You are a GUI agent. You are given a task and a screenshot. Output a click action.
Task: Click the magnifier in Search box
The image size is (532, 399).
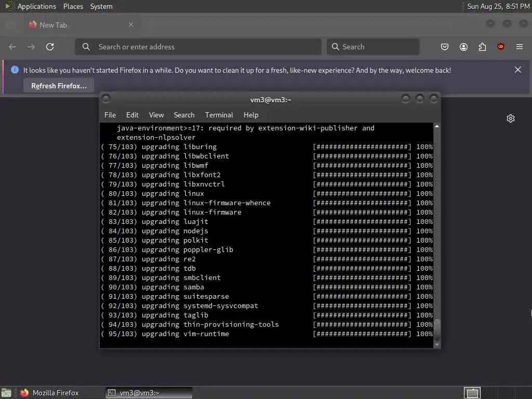(335, 47)
